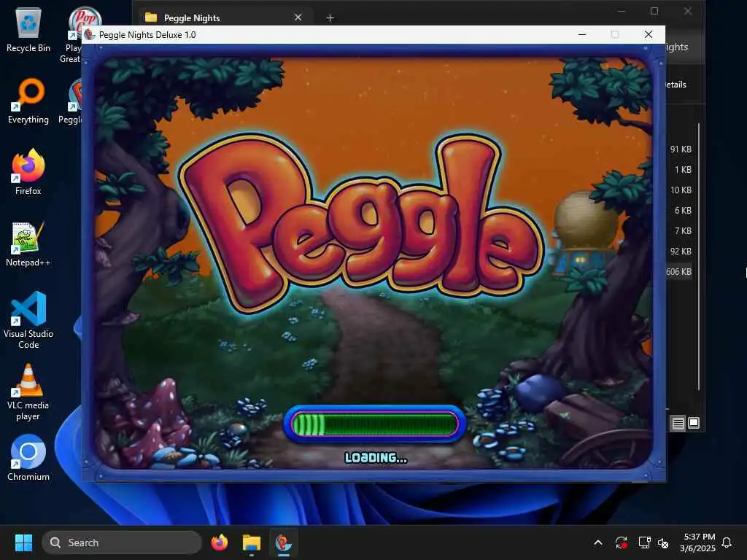Image resolution: width=747 pixels, height=560 pixels.
Task: Open the clock showing 5:37 PM
Action: [698, 542]
